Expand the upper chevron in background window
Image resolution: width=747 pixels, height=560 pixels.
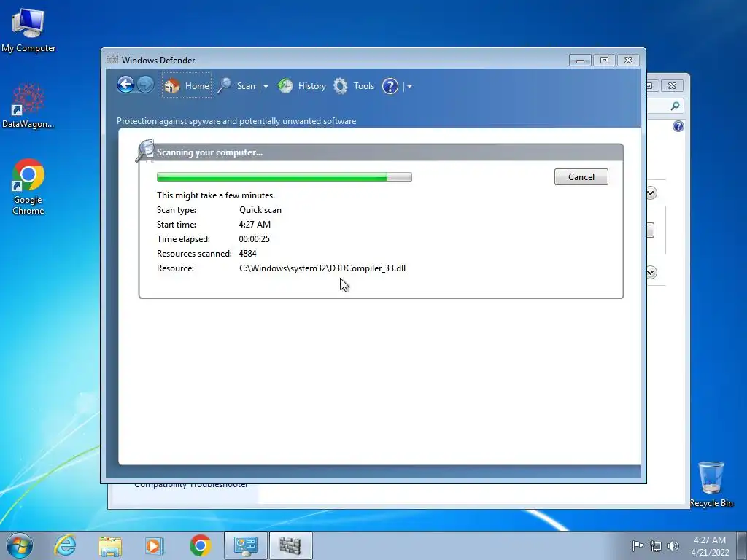[651, 192]
